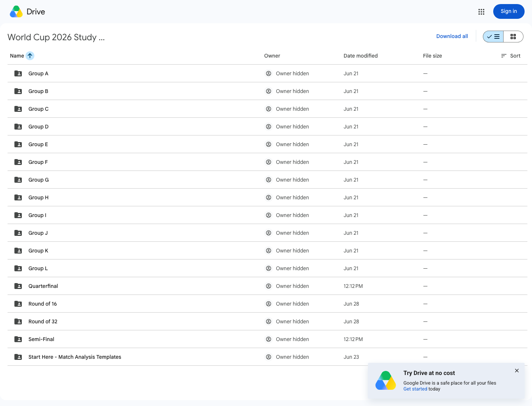Screen dimensions: 532x406
Task: Click the owner avatar icon for Group D
Action: (269, 127)
